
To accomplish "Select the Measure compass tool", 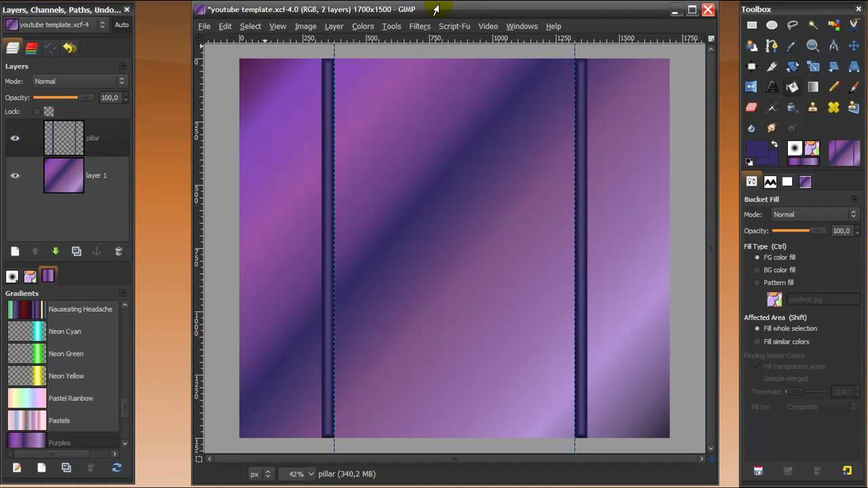I will pyautogui.click(x=833, y=46).
